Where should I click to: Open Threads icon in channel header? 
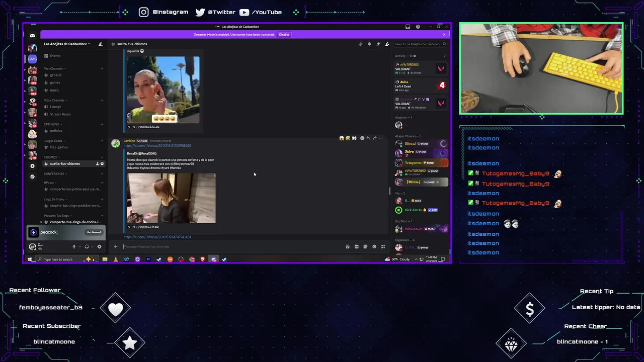point(360,44)
